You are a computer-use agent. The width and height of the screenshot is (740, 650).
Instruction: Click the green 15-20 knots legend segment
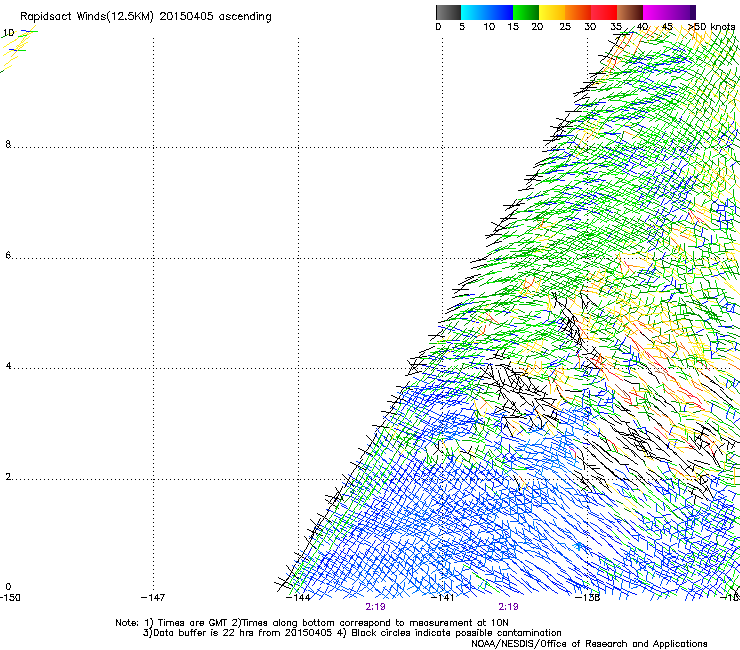(526, 12)
